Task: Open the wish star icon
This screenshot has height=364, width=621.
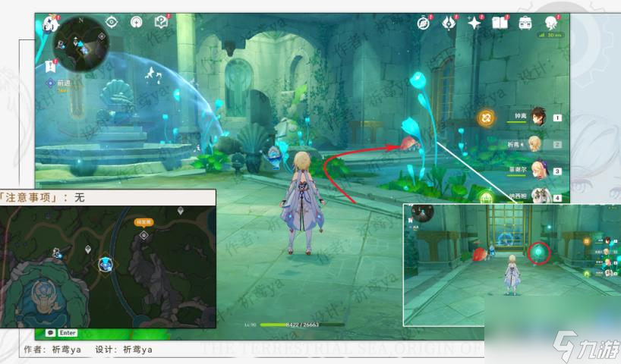Action: 474,23
